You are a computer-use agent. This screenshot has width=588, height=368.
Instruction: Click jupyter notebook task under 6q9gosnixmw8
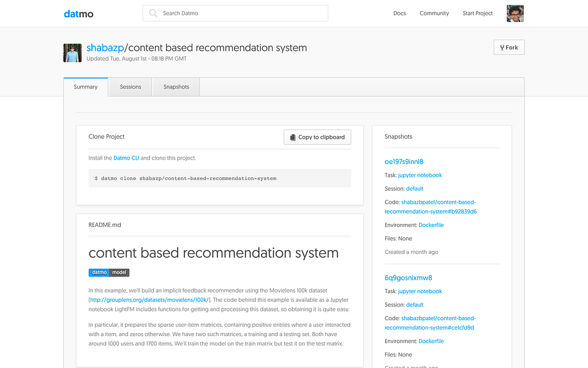point(420,291)
